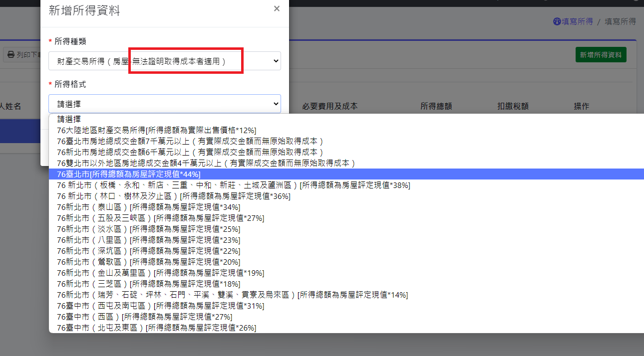Pick 76新北市 瑞芳、石碇 14% option
Screen dimensions: 644x356
pos(232,295)
